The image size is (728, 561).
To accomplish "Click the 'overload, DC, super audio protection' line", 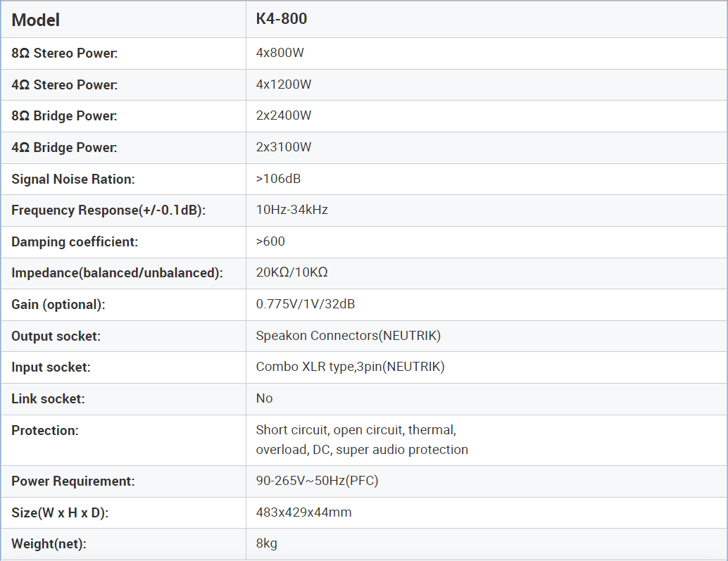I will tap(362, 450).
